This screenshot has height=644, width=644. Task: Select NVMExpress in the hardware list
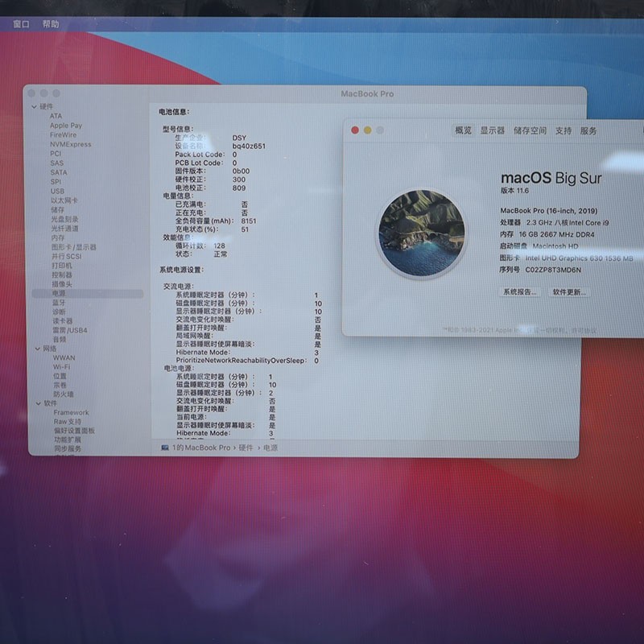point(71,144)
